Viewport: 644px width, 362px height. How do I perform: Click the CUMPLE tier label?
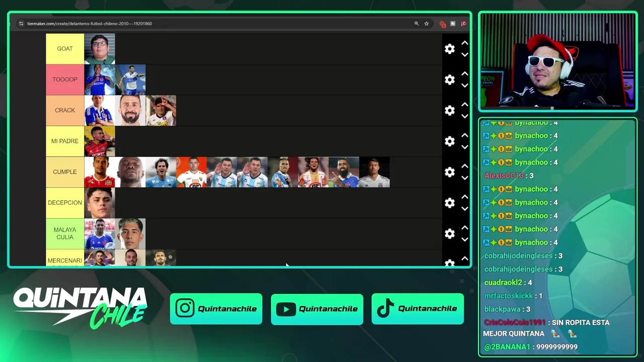click(65, 172)
